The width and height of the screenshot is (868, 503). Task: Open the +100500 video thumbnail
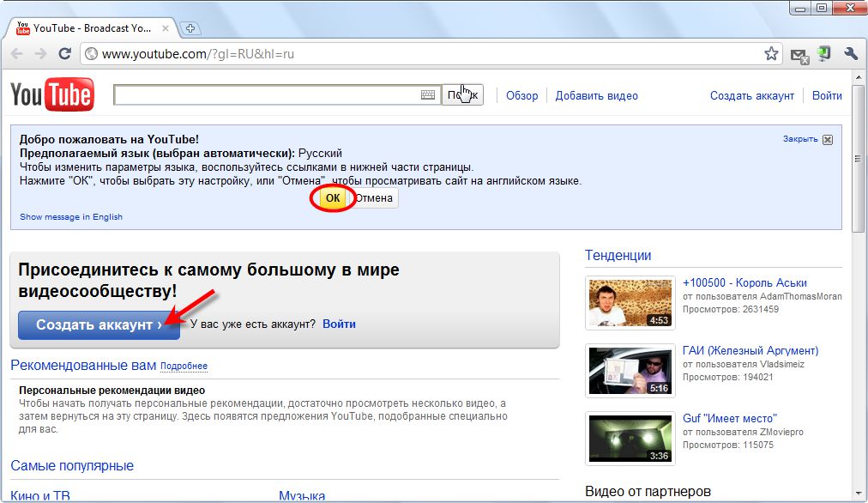click(x=630, y=303)
